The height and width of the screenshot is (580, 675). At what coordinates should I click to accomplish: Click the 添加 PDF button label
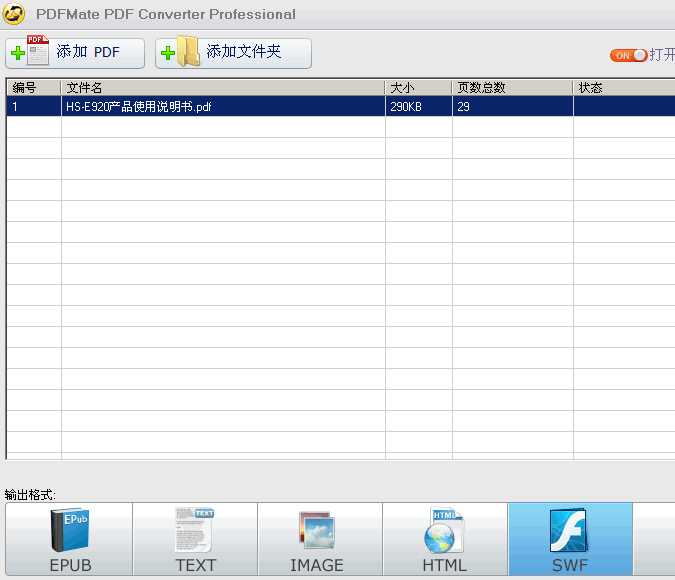tap(88, 53)
